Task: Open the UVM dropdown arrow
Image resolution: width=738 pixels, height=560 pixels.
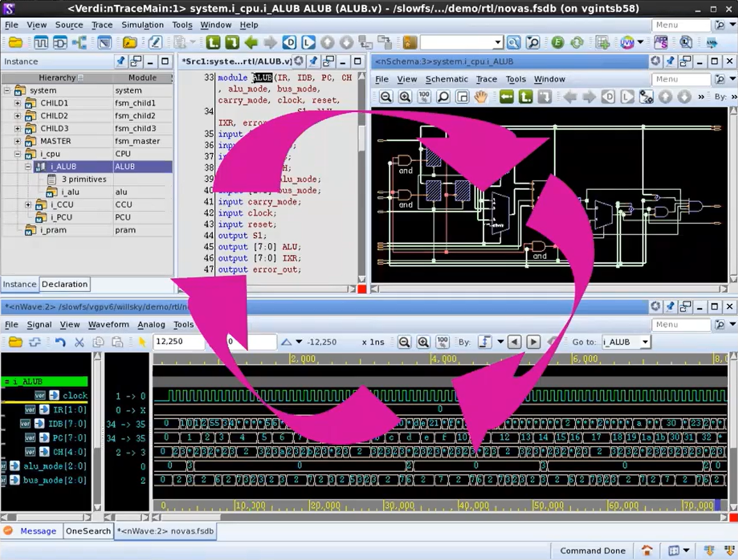Action: (640, 43)
